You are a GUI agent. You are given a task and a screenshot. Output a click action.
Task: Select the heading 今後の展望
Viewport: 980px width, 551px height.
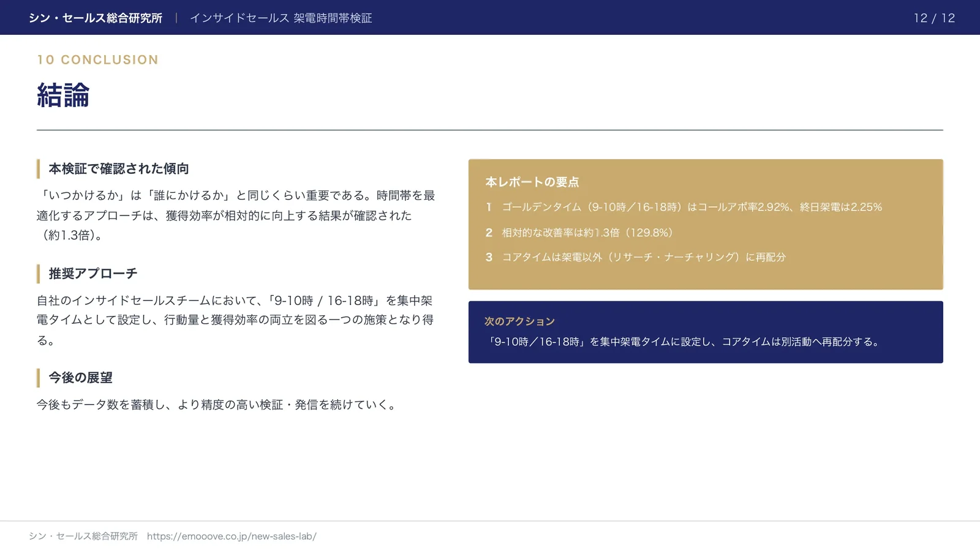pos(80,378)
